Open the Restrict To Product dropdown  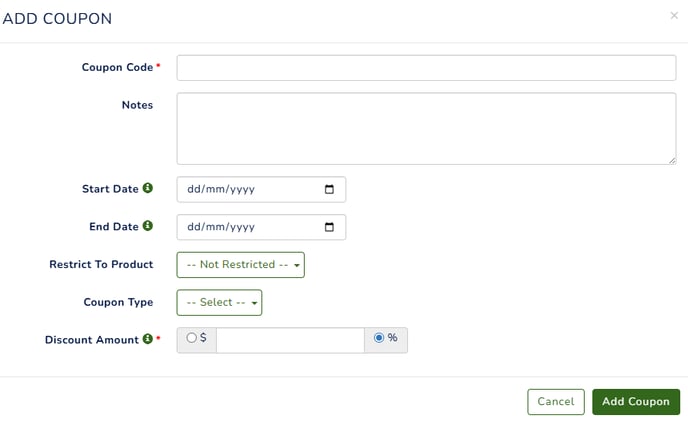click(x=240, y=265)
